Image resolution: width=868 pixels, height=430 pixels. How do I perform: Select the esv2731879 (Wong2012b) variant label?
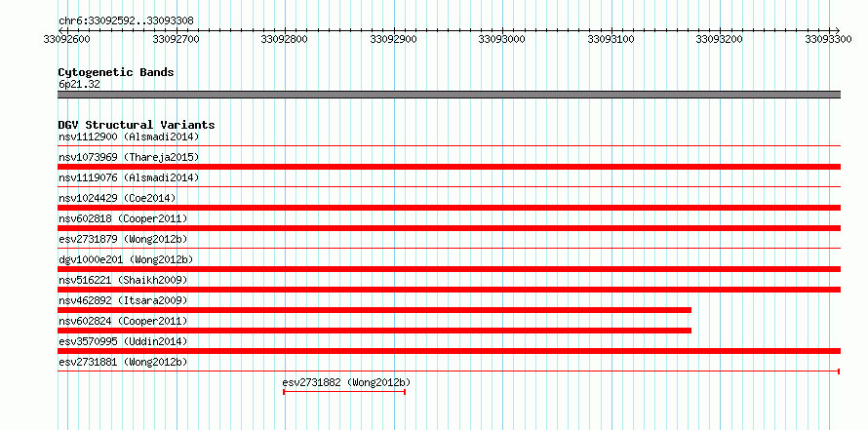[123, 239]
